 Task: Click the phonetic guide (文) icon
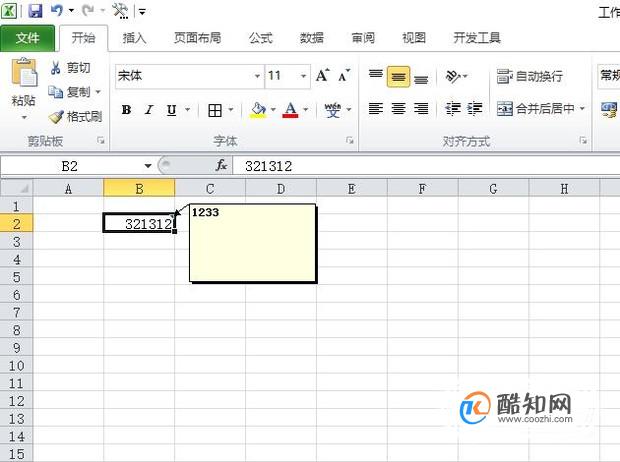(x=333, y=110)
